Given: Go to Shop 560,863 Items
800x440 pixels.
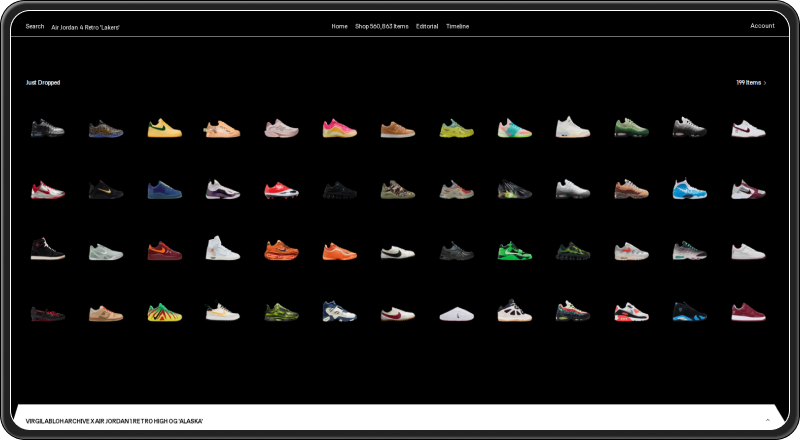Looking at the screenshot, I should 381,26.
